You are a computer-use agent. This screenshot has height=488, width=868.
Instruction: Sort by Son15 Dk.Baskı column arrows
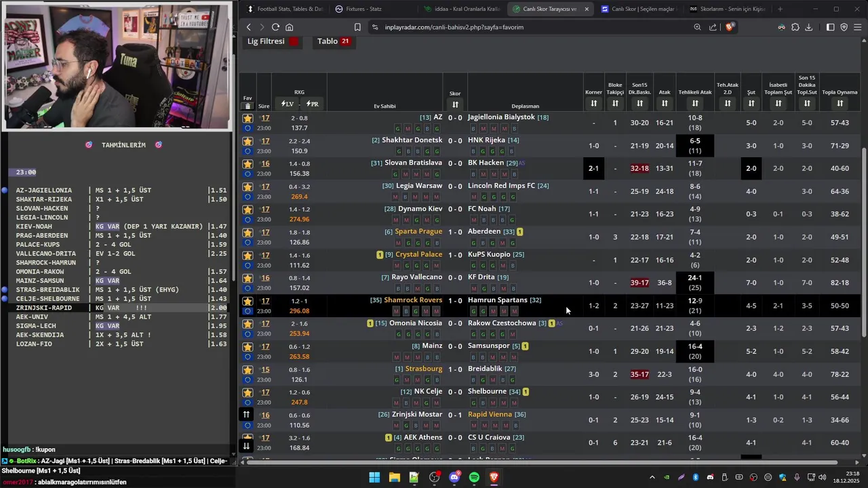click(639, 103)
